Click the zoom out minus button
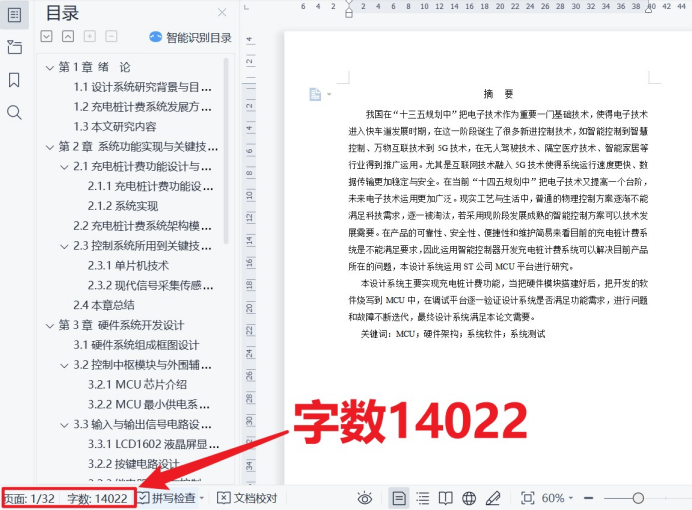692x510 pixels. coord(588,499)
